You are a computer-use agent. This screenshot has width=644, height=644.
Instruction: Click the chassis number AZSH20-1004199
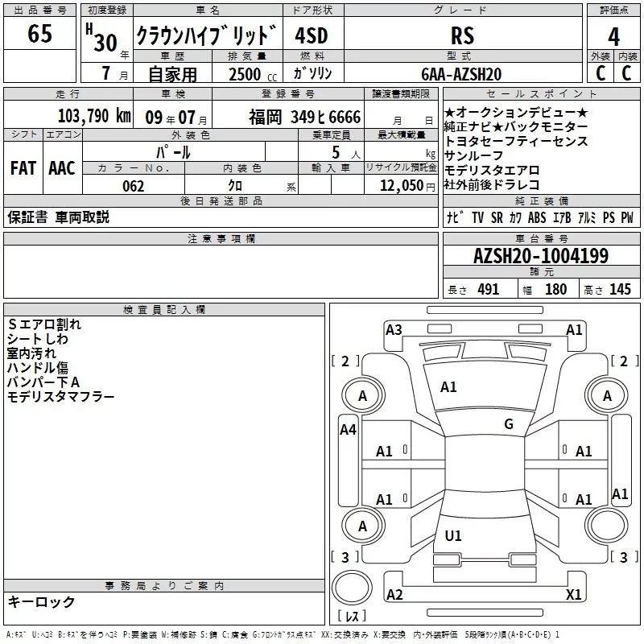pos(540,257)
